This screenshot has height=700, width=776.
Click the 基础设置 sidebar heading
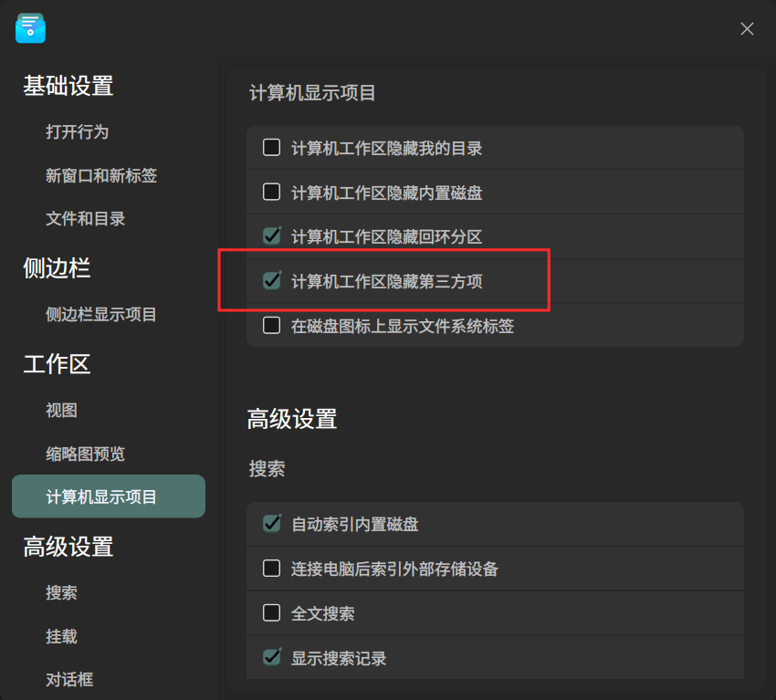68,86
